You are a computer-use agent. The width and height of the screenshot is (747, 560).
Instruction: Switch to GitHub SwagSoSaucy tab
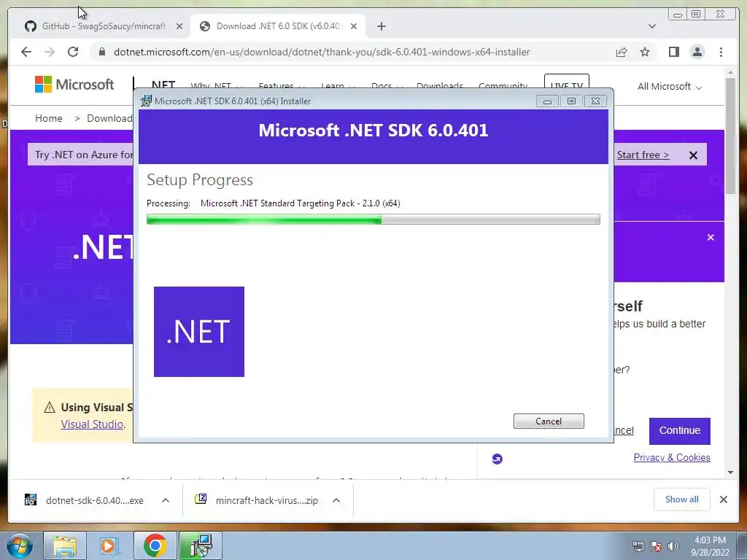pos(104,26)
